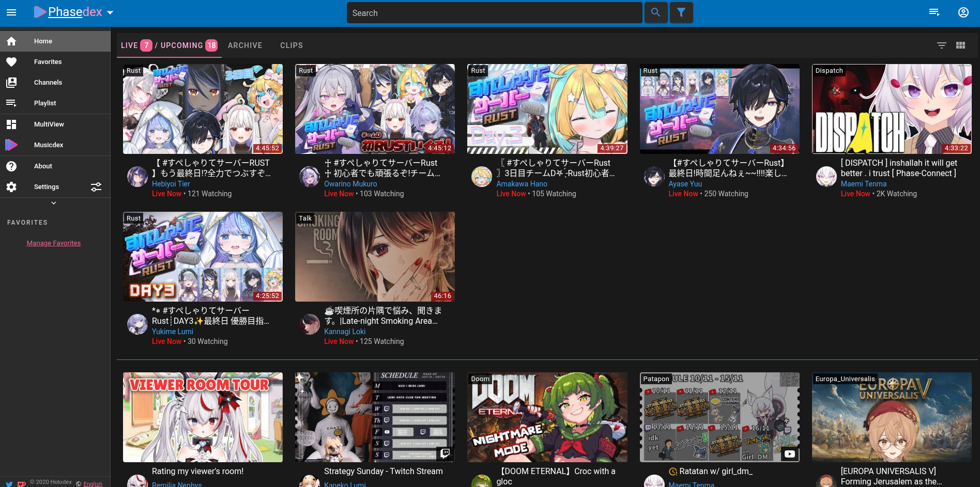Click the Phasedex logo
The width and height of the screenshot is (980, 487).
coord(68,12)
